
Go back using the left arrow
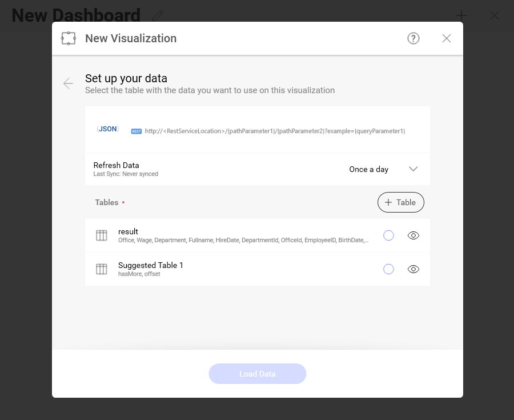click(x=68, y=84)
